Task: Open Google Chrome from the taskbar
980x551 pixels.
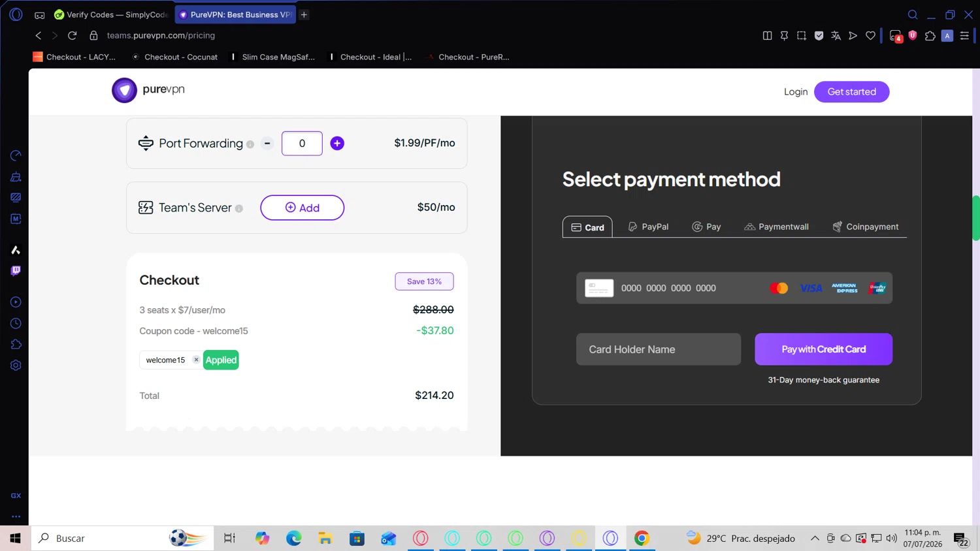Action: pyautogui.click(x=642, y=538)
